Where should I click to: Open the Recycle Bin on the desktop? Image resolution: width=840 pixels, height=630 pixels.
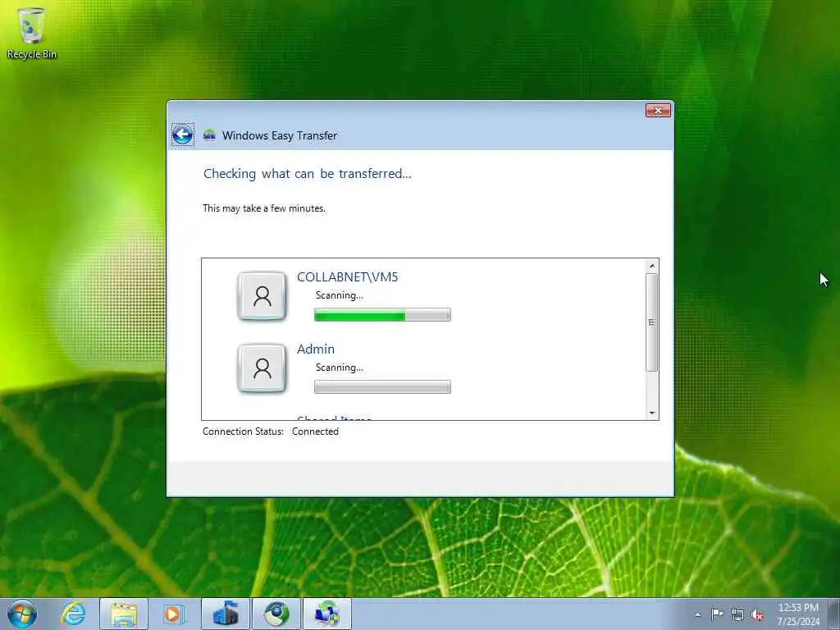(32, 33)
